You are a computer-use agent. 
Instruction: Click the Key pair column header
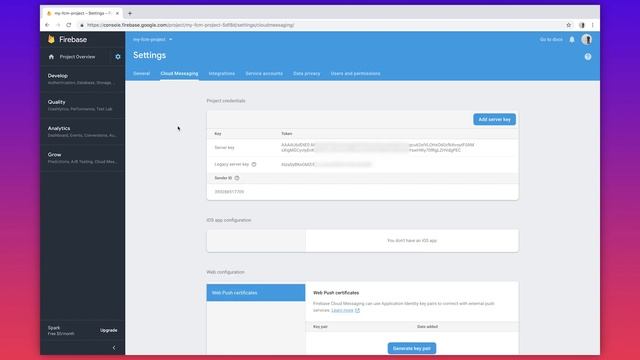tap(320, 327)
